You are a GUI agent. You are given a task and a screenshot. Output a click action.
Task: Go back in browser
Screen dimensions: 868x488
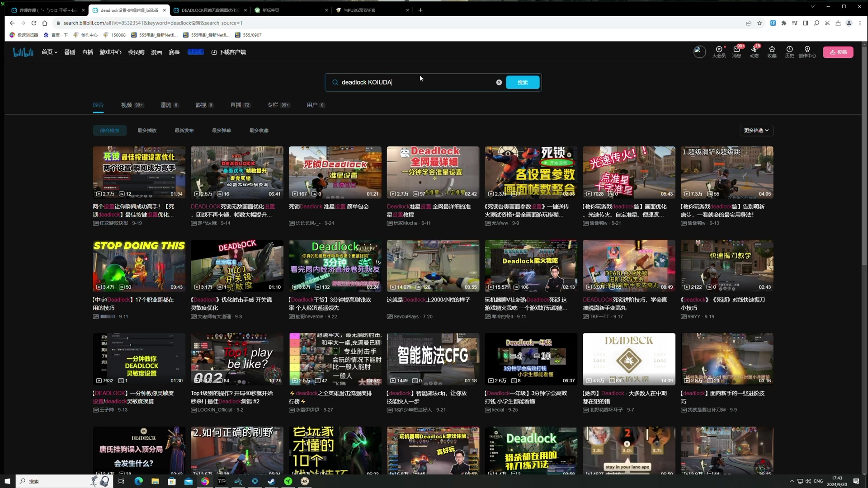(12, 23)
